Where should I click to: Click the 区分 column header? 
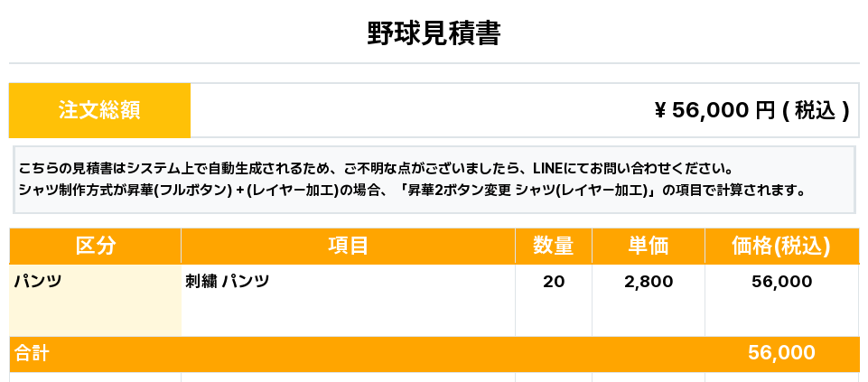click(x=95, y=246)
